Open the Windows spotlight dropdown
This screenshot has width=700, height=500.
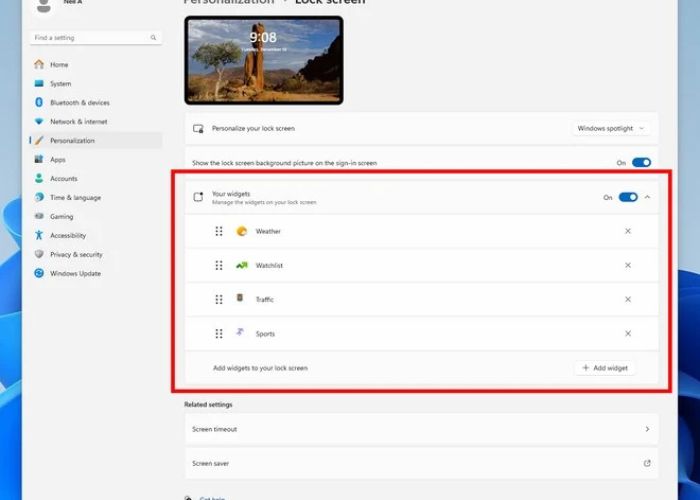point(612,128)
